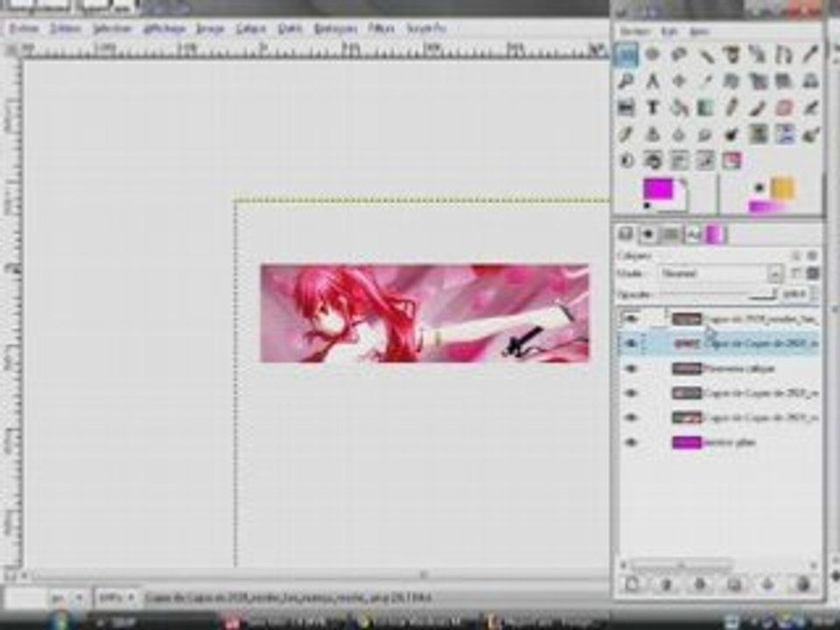Toggle eye icon of the highlighted selected layer
The height and width of the screenshot is (630, 840).
coord(631,343)
